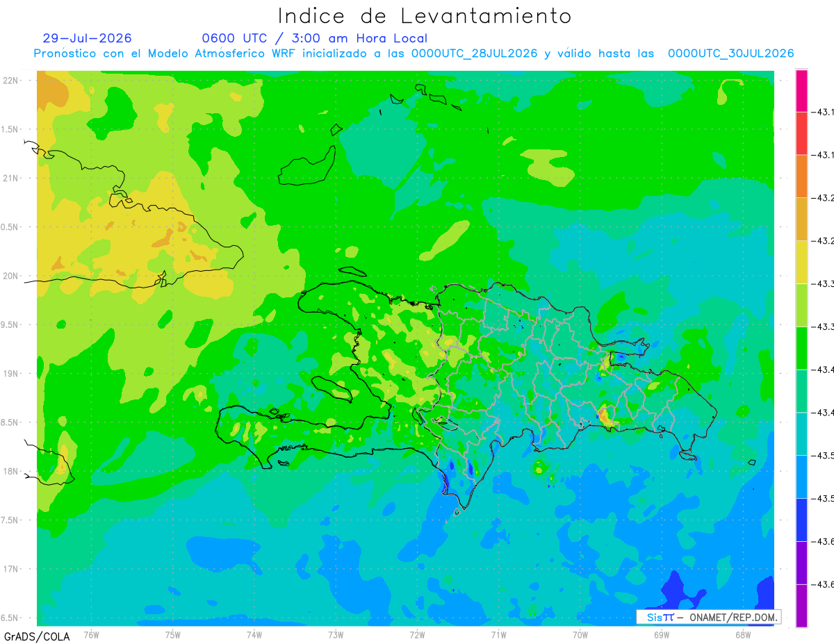Select the royal blue legend swatch
This screenshot has height=644, width=834.
point(801,520)
